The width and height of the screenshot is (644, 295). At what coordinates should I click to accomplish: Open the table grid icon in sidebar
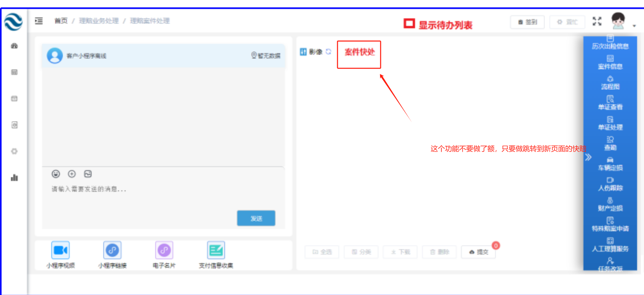(x=14, y=72)
